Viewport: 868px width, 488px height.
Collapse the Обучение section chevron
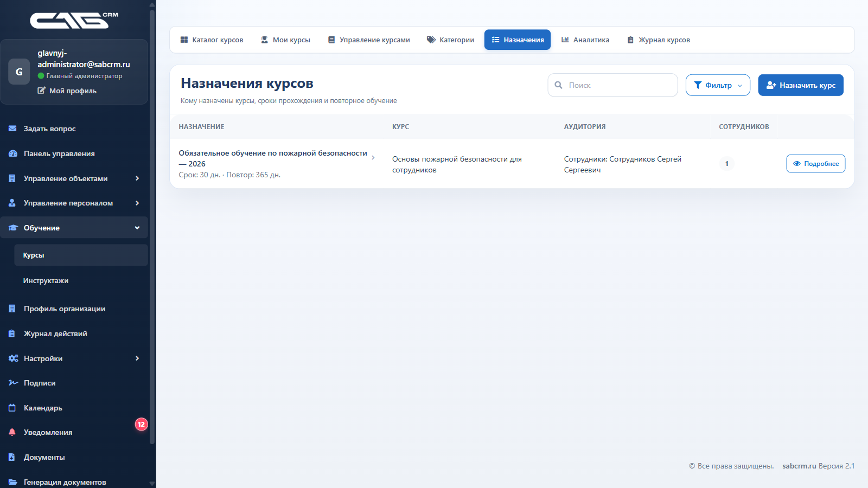tap(137, 228)
